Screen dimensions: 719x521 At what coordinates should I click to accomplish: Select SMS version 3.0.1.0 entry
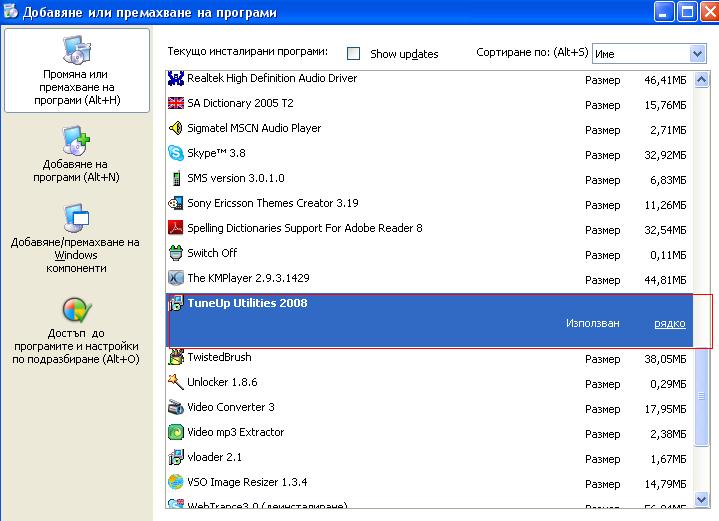pos(429,178)
